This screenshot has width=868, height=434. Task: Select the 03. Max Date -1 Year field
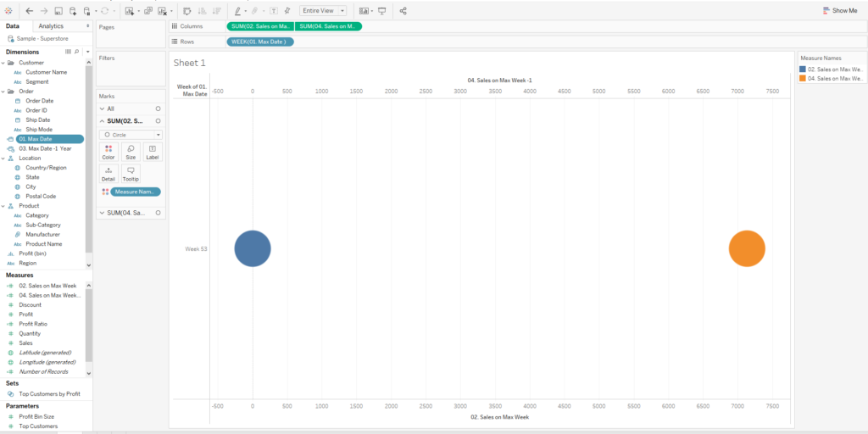click(x=46, y=148)
